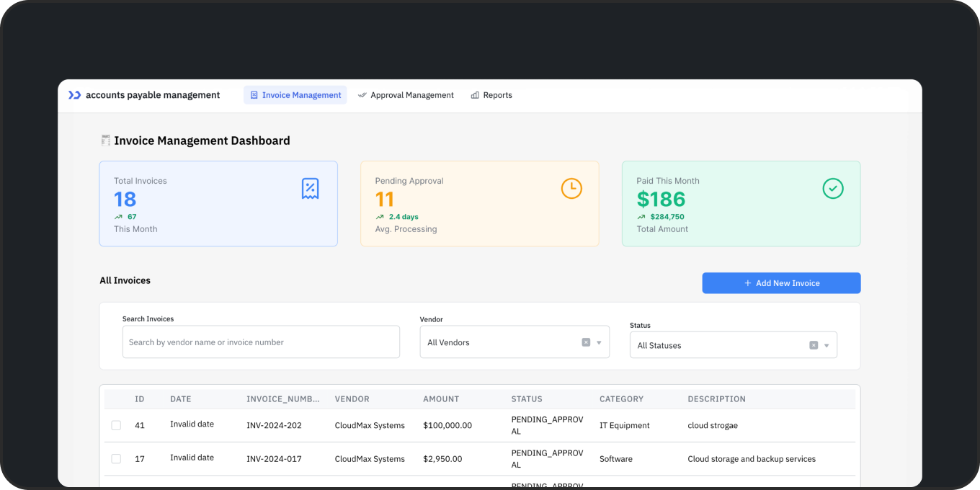Sort by the AMOUNT column header

click(441, 399)
